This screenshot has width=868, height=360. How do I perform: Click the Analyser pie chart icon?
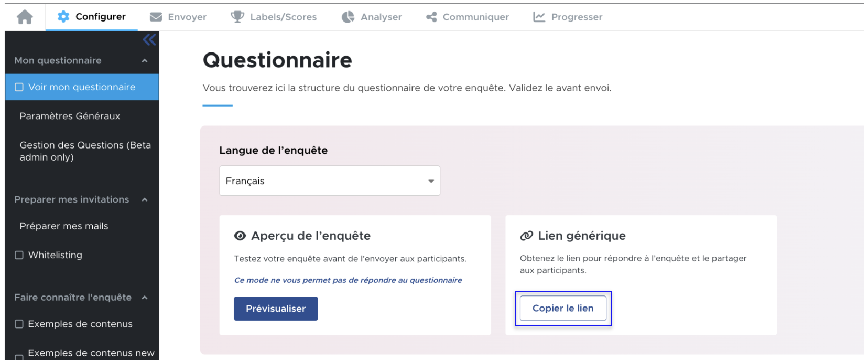tap(348, 17)
